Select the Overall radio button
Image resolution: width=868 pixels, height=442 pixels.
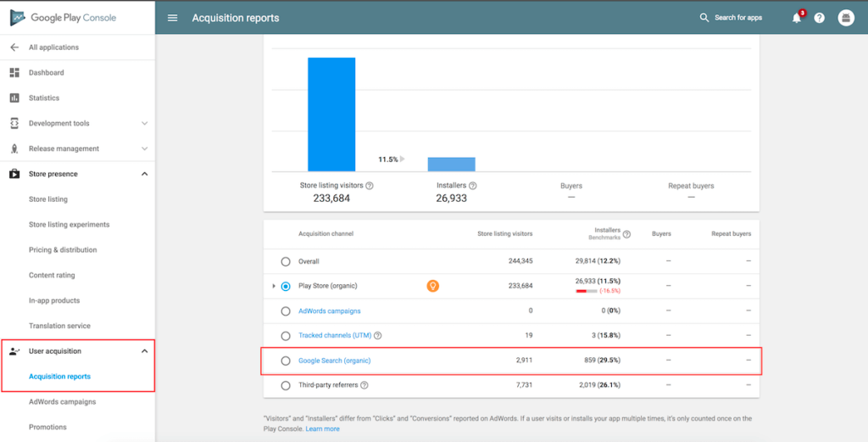(286, 261)
